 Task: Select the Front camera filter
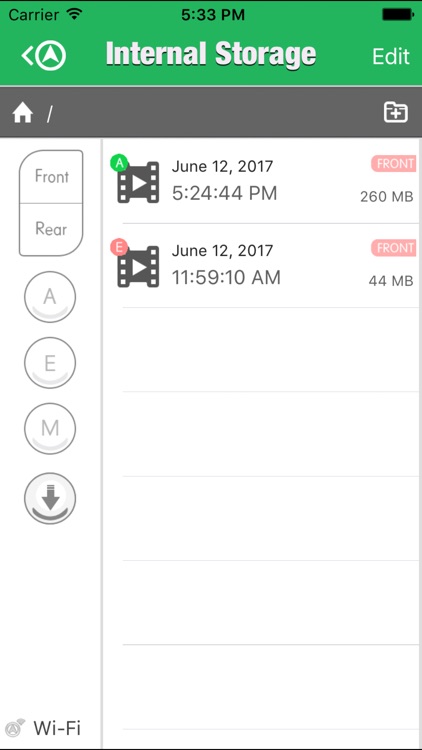click(51, 176)
